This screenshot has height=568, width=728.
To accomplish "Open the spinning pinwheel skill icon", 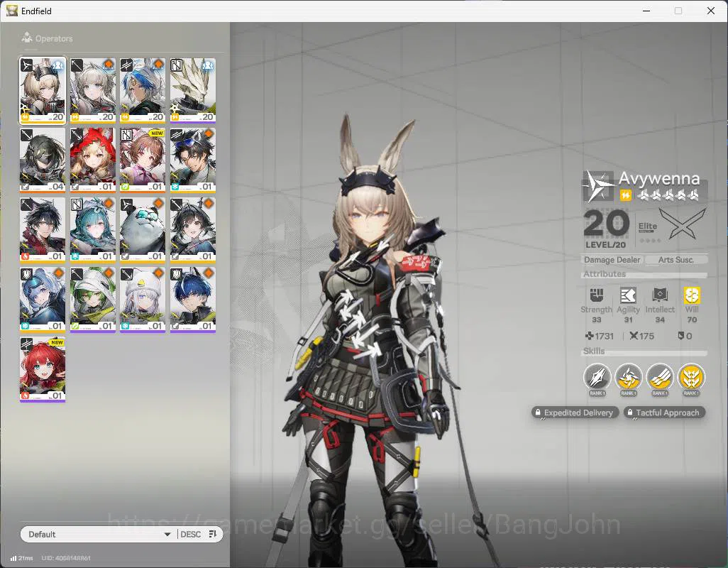I will pyautogui.click(x=628, y=377).
